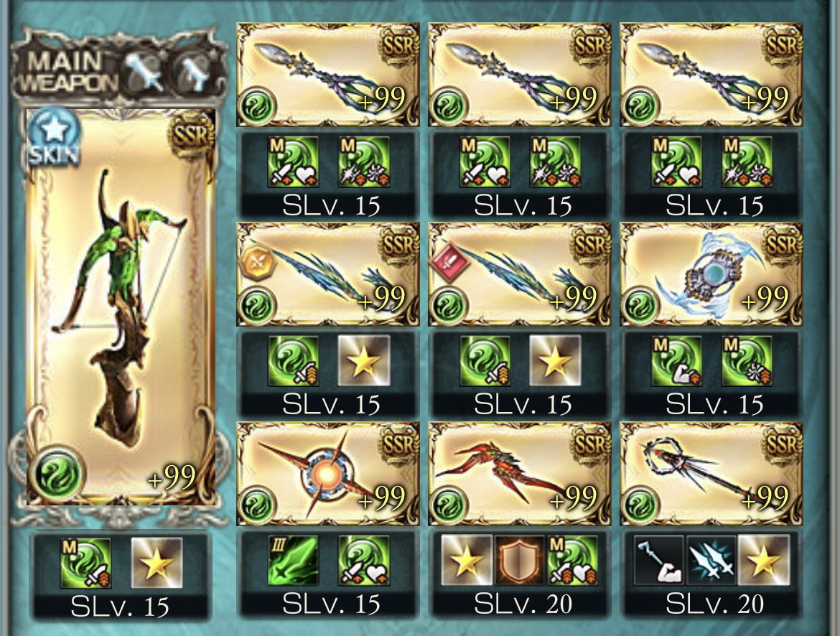Click the orange hexagon badge on feather blade

pos(258,262)
